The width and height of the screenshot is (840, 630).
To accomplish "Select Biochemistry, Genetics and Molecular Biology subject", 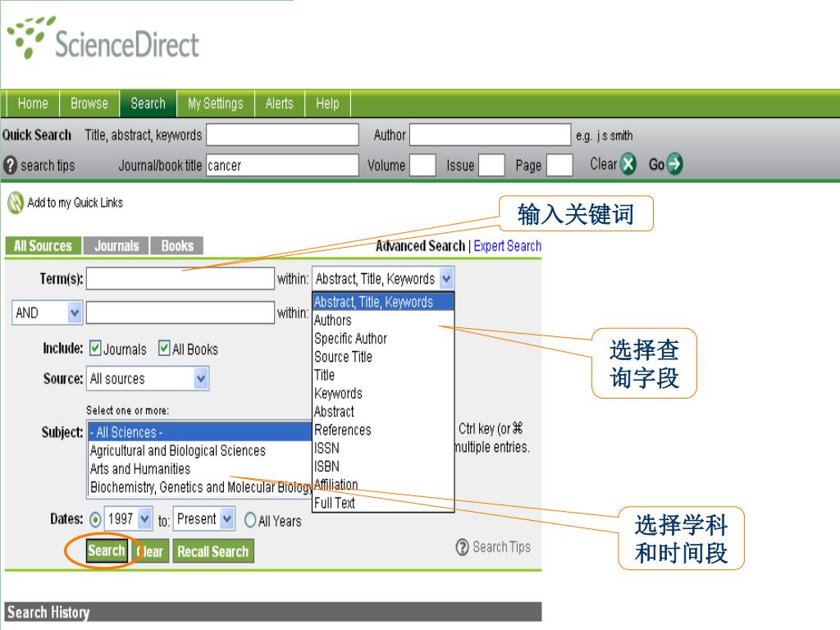I will tap(200, 487).
